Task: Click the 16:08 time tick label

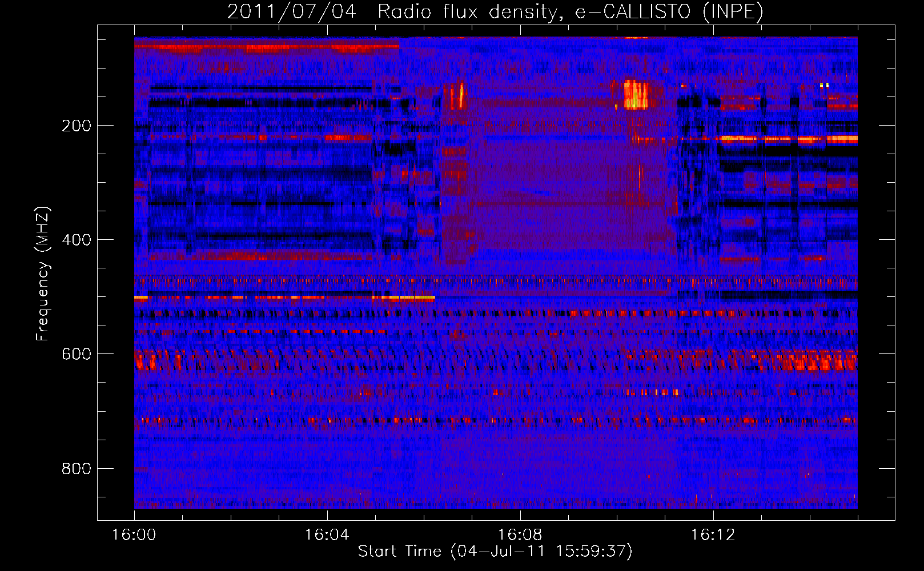Action: [x=520, y=534]
